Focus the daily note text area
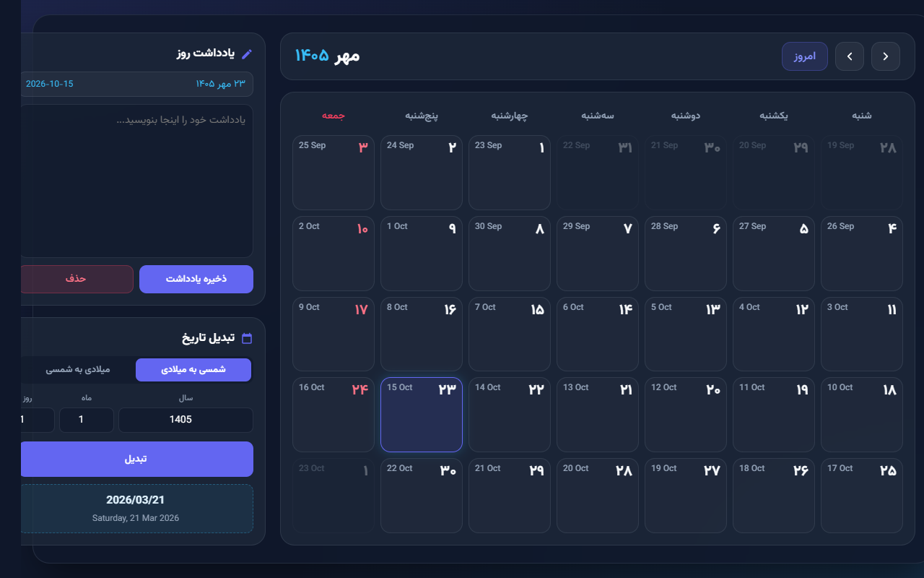Screen dimensions: 924x578 pos(136,181)
